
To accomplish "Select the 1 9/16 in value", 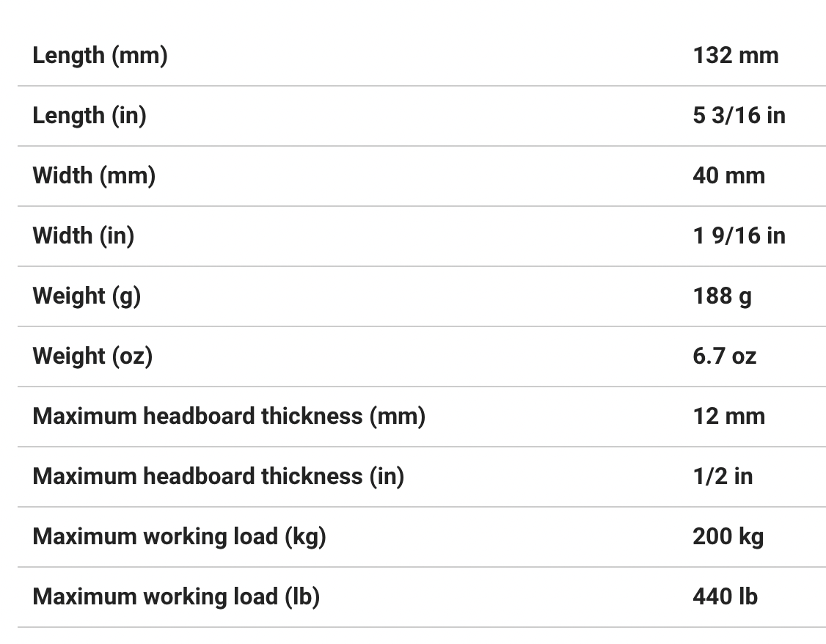I will (x=739, y=236).
